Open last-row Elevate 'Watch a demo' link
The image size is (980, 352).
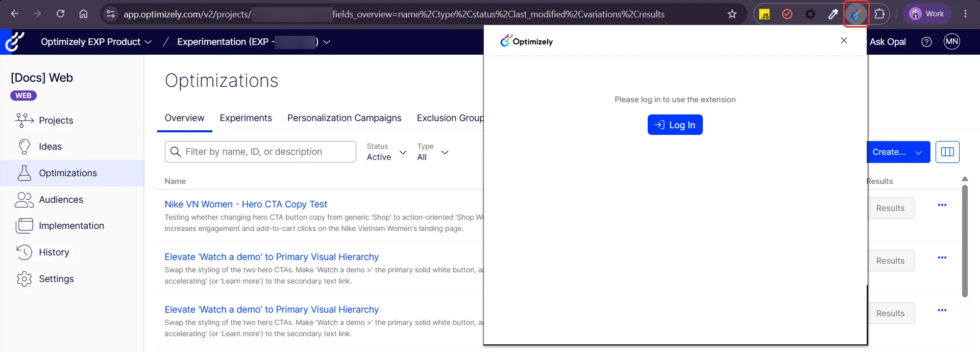click(x=272, y=310)
